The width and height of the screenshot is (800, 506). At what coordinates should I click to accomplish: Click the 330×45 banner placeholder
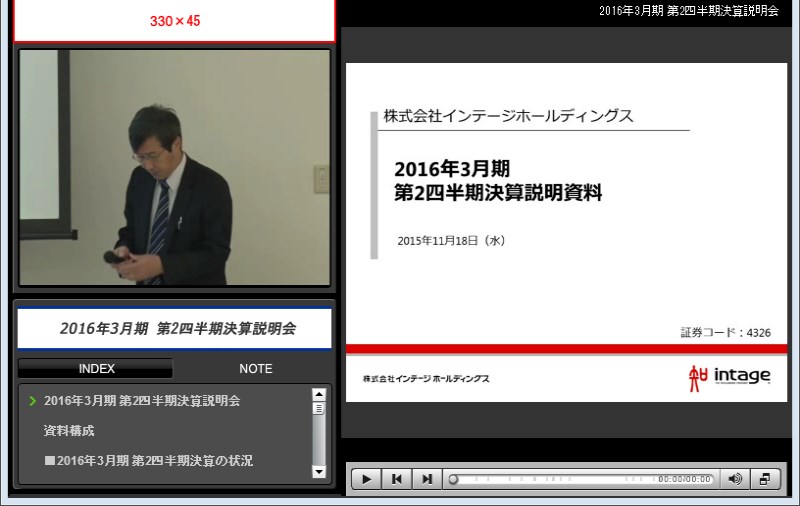pos(174,21)
